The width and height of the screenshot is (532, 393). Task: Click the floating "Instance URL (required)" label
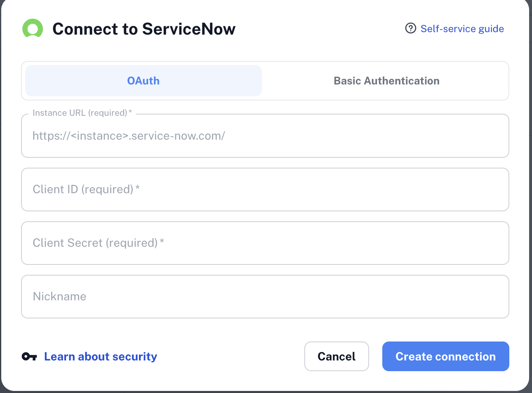pyautogui.click(x=80, y=113)
